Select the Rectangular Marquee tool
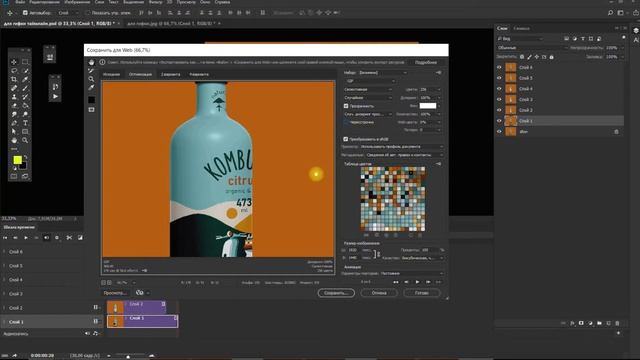640x360 pixels. 25,62
